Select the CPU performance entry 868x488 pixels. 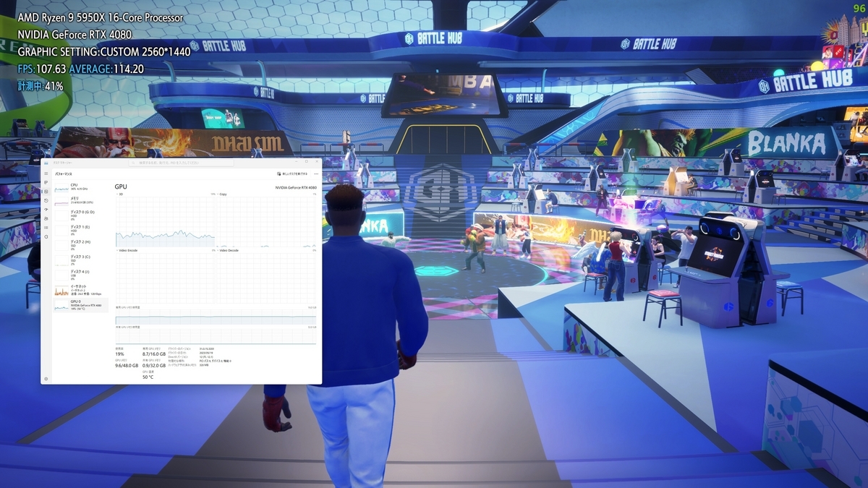(x=81, y=188)
